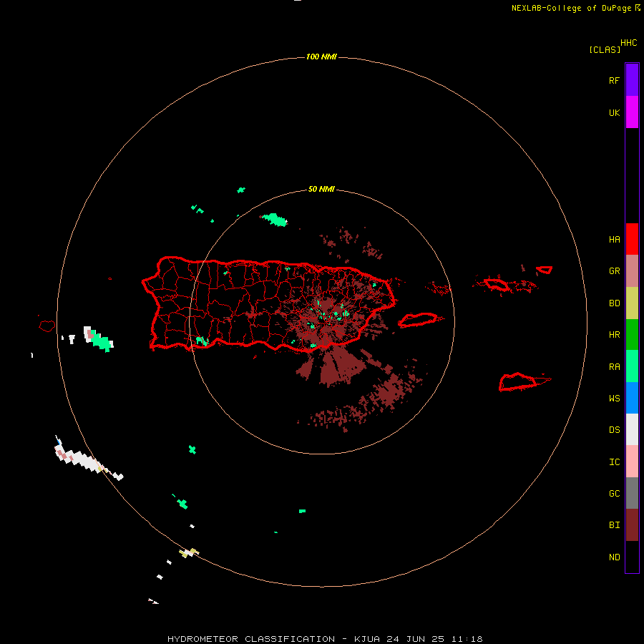
Task: Click the BD yellow legend swatch
Action: tap(632, 303)
